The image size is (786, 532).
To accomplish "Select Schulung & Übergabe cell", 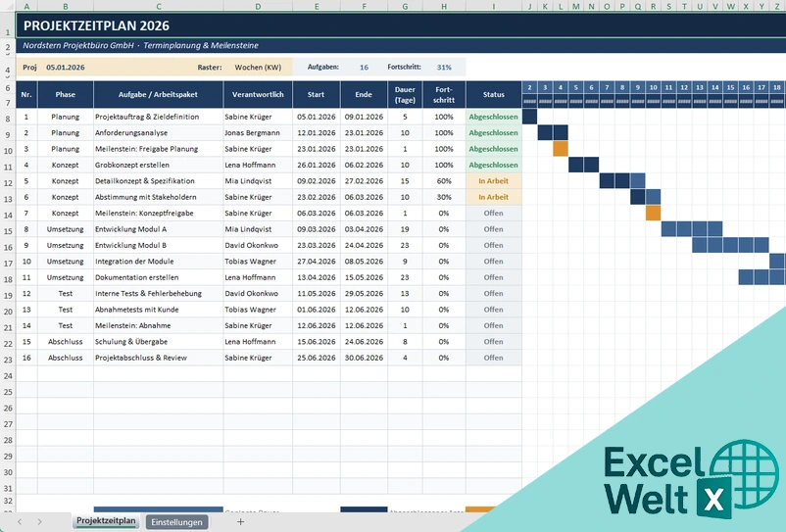I will tap(159, 341).
